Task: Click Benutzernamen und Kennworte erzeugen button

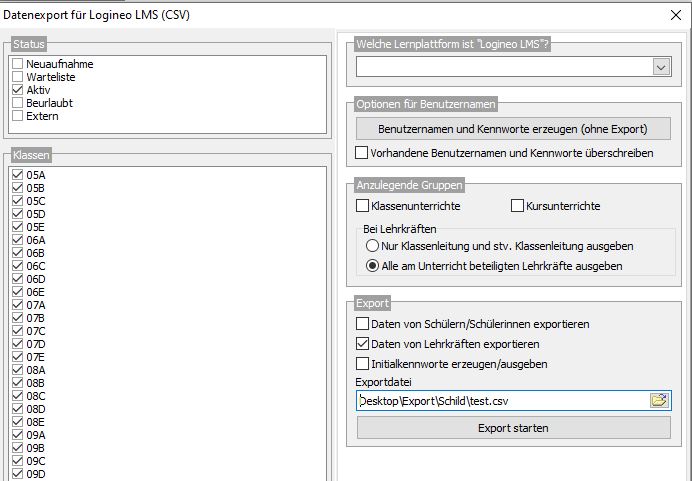Action: pyautogui.click(x=513, y=129)
